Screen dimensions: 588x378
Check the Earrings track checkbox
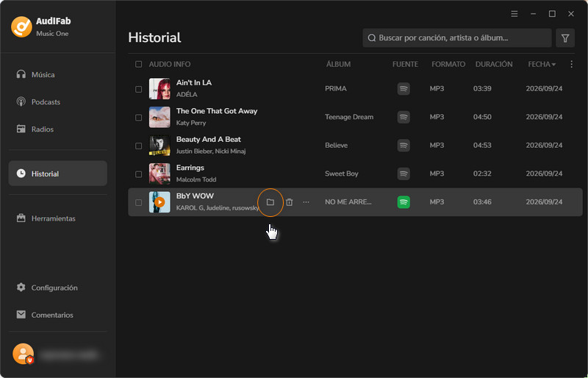[x=138, y=174]
